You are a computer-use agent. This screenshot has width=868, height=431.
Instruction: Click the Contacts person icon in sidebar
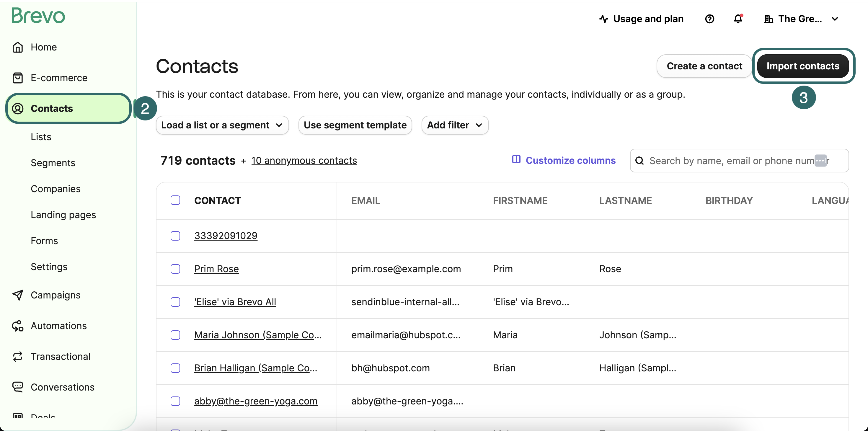click(17, 109)
